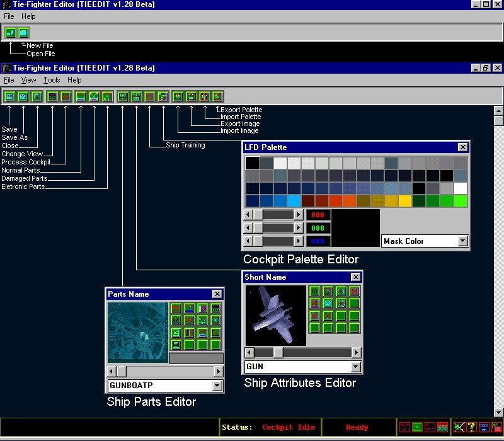Close the Parts Name window
Viewport: 504px width, 441px height.
click(x=217, y=294)
